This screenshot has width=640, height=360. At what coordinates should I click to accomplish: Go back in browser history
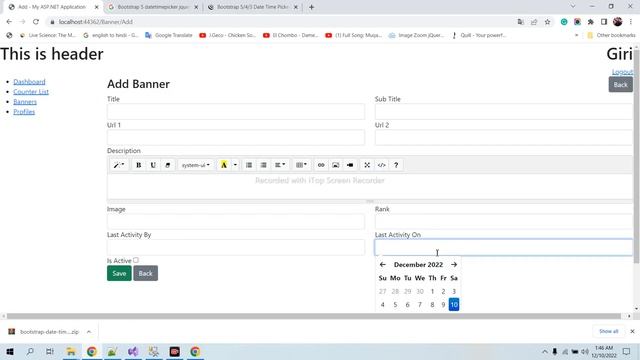(9, 22)
